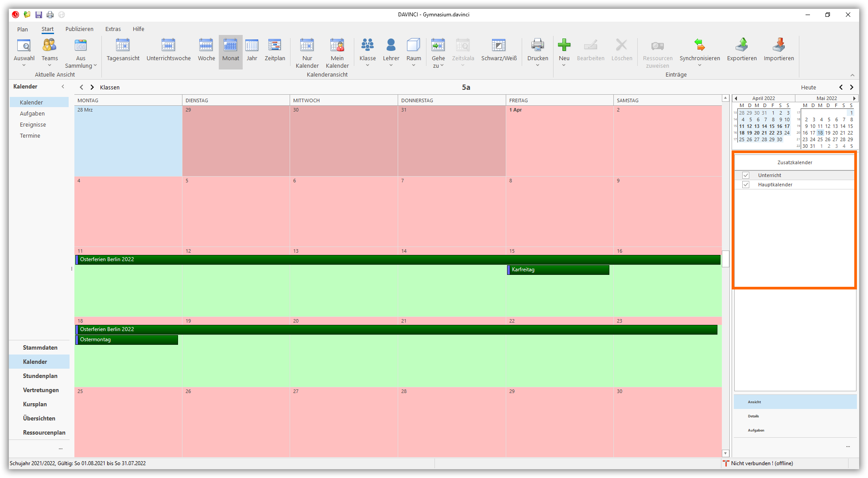868x478 pixels.
Task: Select day 21 in the April mini calendar
Action: (764, 132)
